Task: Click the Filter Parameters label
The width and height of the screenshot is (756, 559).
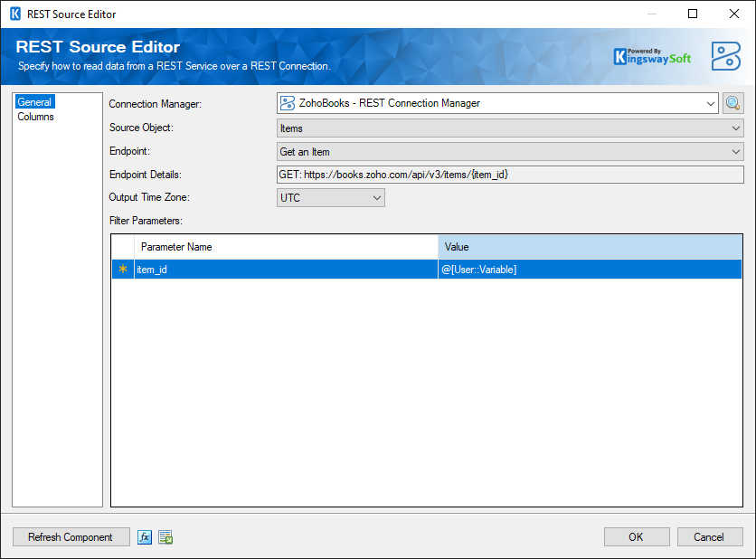Action: coord(146,221)
